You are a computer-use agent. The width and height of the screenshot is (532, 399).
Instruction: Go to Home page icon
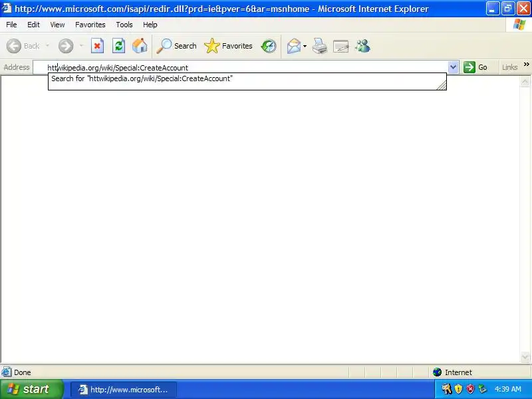pyautogui.click(x=140, y=46)
